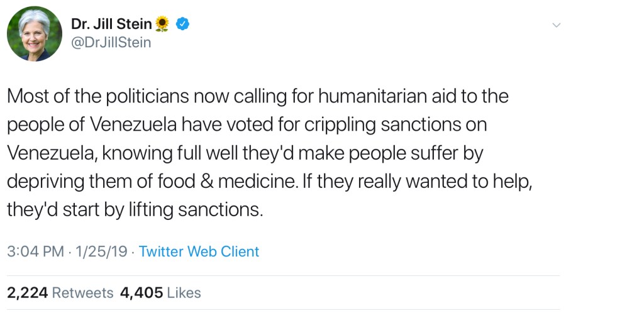Click the 3:04 PM timestamp
The width and height of the screenshot is (644, 313).
coord(35,251)
